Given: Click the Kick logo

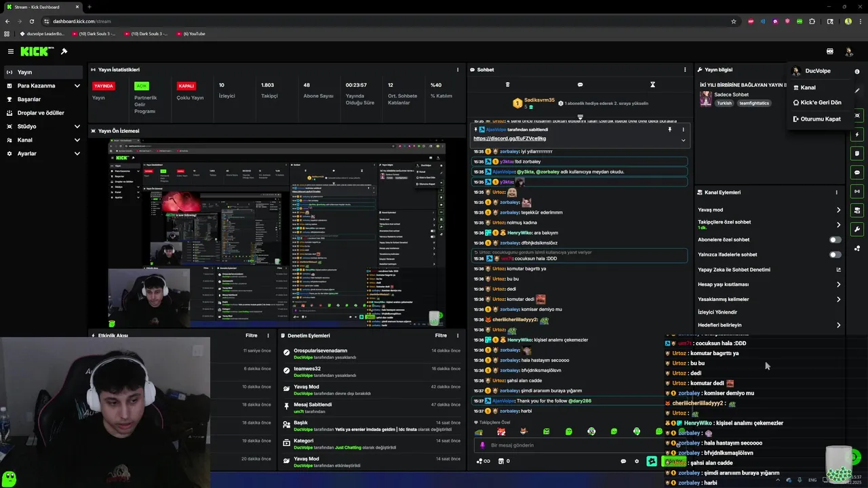Looking at the screenshot, I should pyautogui.click(x=34, y=52).
